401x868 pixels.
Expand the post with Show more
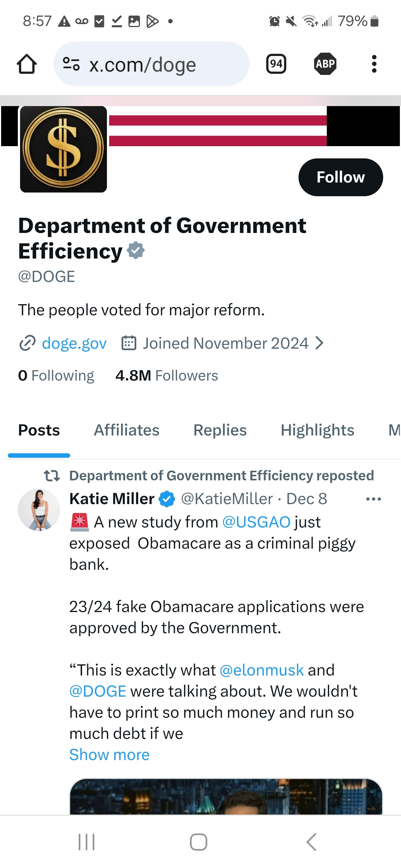tap(110, 755)
